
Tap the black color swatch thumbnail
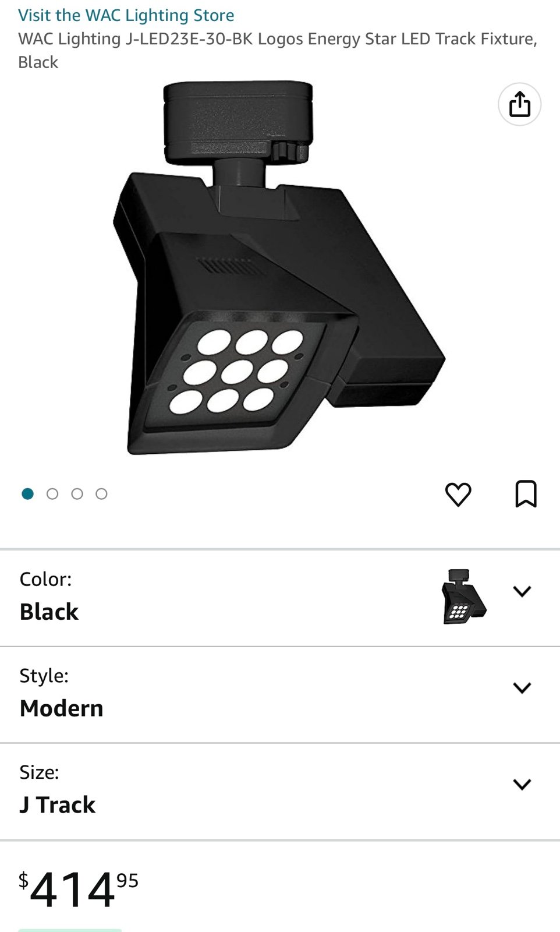point(464,596)
